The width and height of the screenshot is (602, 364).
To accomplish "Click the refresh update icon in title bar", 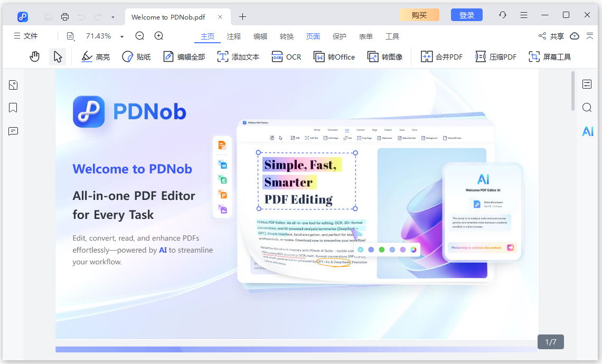I will (503, 15).
